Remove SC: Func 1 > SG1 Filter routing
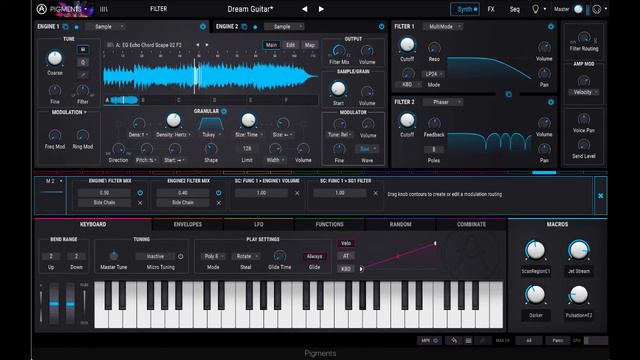The image size is (640, 360). pyautogui.click(x=376, y=193)
